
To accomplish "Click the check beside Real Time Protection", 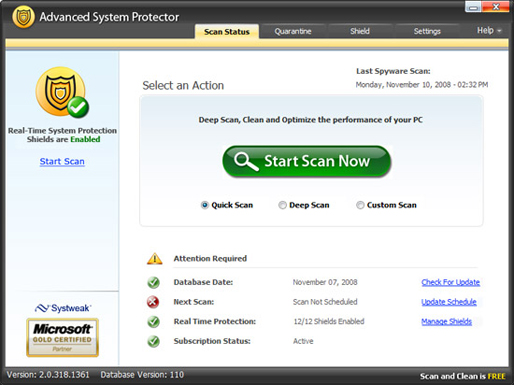I will [x=153, y=322].
